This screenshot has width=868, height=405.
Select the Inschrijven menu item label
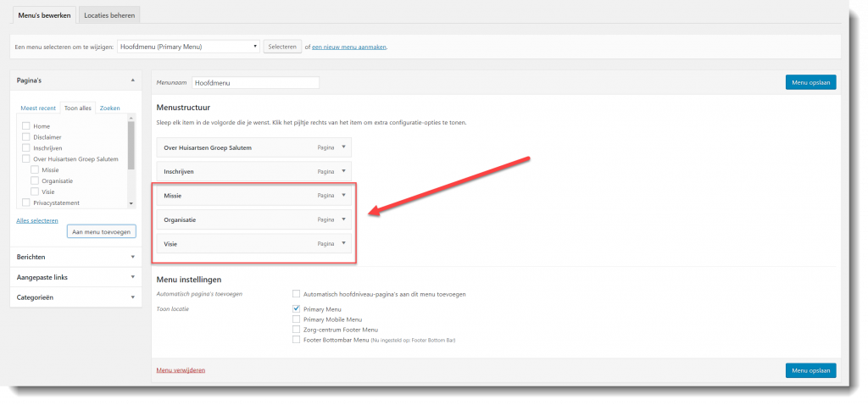pos(179,171)
